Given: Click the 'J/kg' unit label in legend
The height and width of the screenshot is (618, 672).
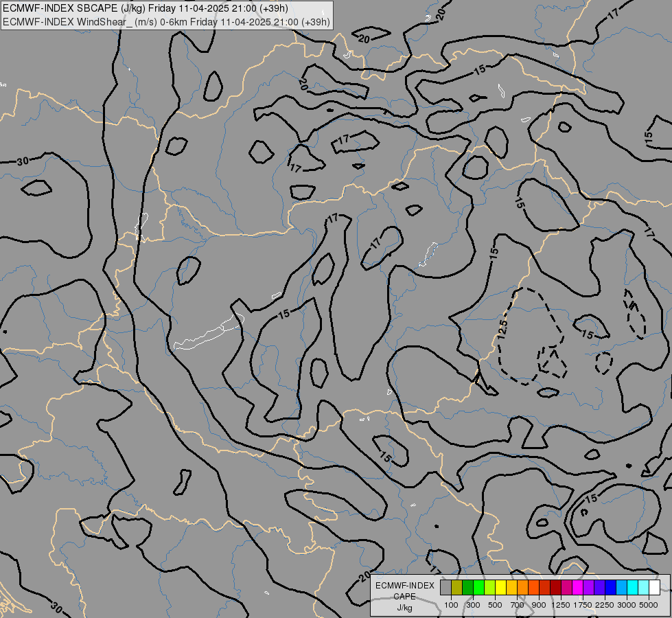Looking at the screenshot, I should click(404, 608).
